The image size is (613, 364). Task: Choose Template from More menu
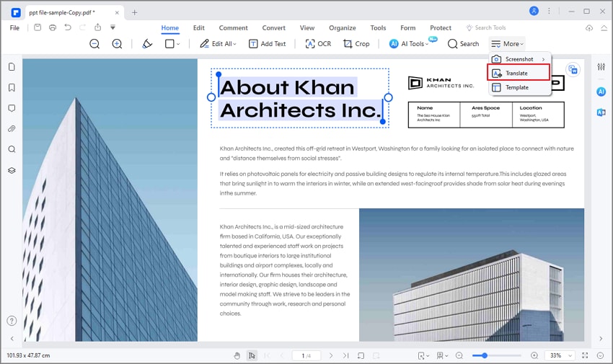[x=519, y=87]
